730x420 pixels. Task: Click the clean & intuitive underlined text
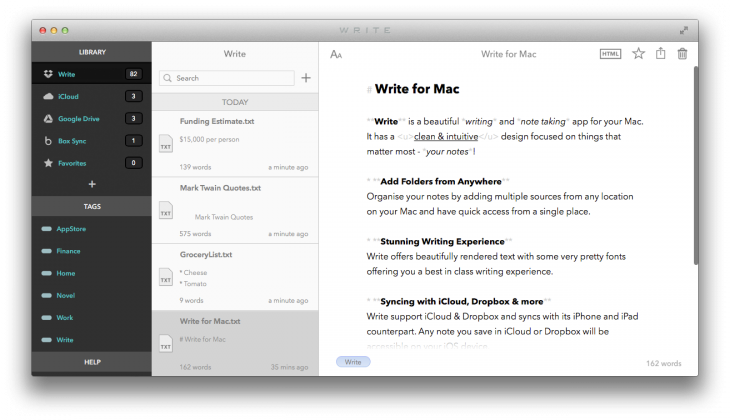point(446,136)
